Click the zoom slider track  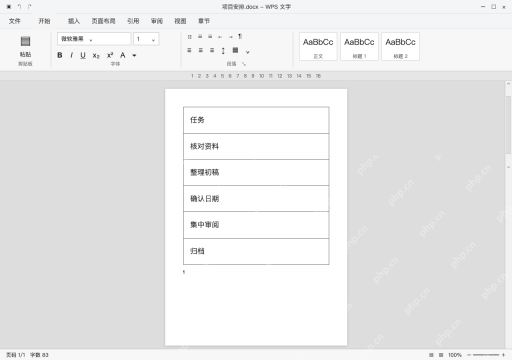[x=486, y=355]
